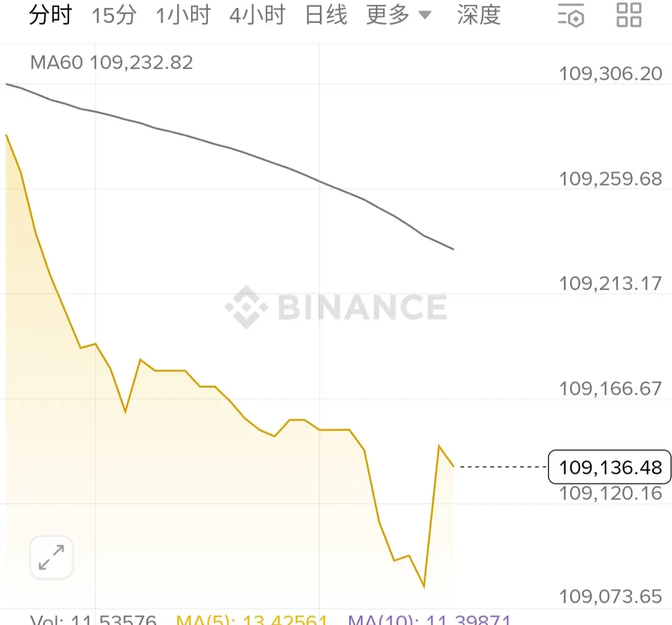Click current price tag 109,136.48
Screen dimensions: 672x625
(610, 467)
